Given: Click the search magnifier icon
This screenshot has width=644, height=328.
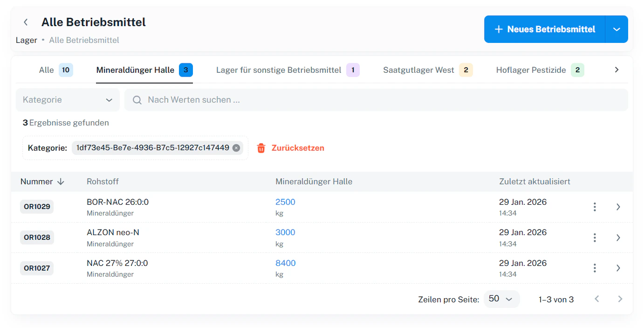Looking at the screenshot, I should 137,100.
